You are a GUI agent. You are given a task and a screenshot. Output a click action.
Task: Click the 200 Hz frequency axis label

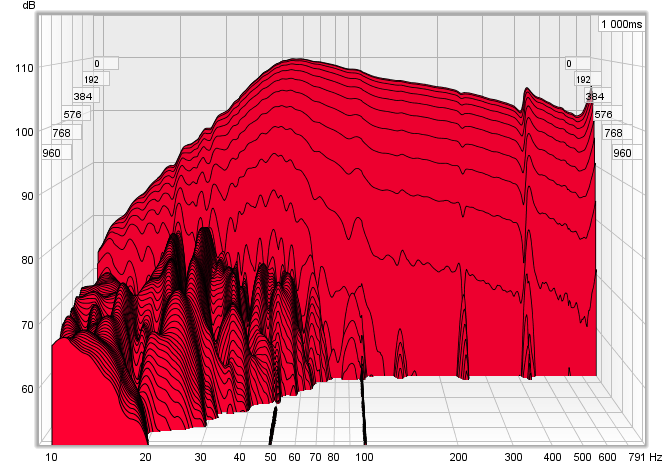459,456
